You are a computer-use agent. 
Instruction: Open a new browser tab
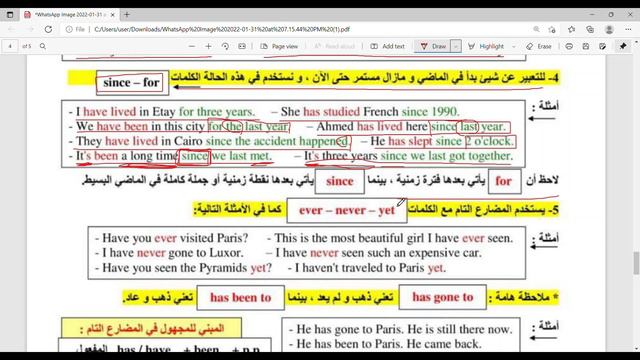[x=127, y=15]
